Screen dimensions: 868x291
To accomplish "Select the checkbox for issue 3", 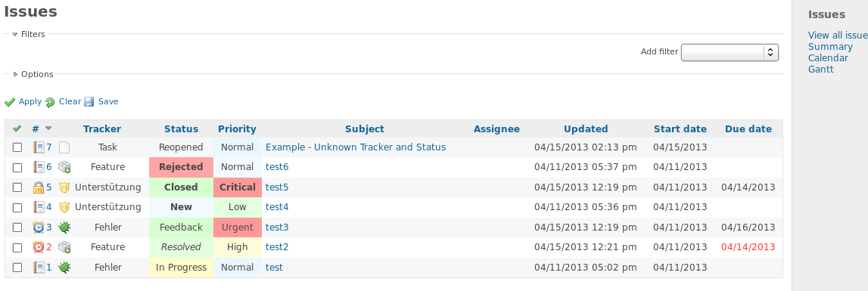I will coord(17,228).
